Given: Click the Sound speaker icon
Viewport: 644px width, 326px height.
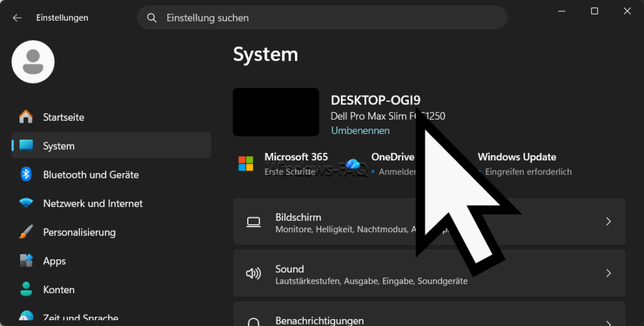Looking at the screenshot, I should 253,273.
